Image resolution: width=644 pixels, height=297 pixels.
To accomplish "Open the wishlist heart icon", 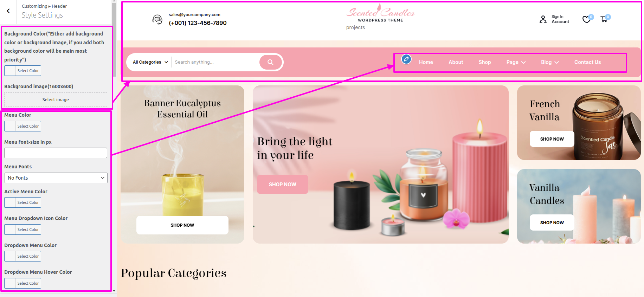I will (x=586, y=19).
